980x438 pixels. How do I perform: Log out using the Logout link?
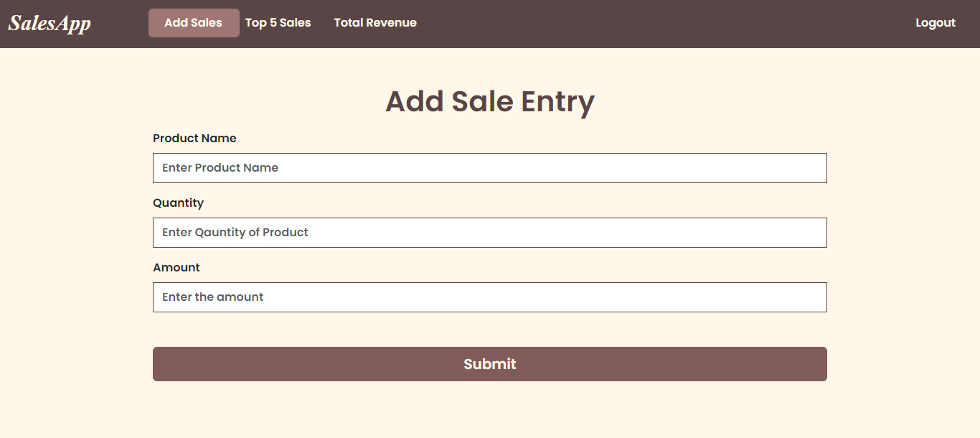936,23
